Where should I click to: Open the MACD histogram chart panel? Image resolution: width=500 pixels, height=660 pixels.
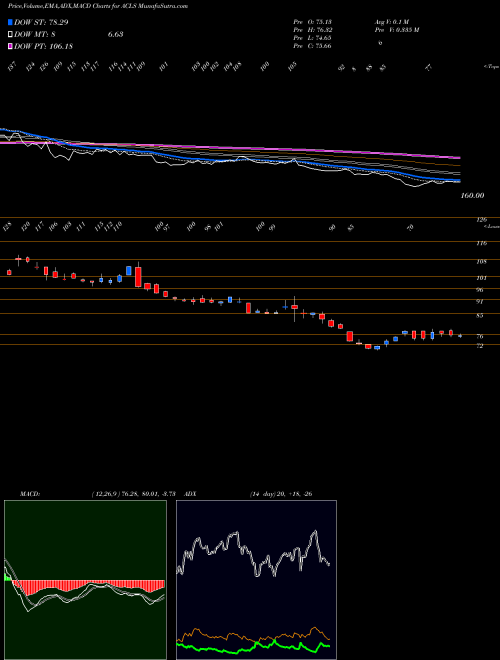[85, 580]
